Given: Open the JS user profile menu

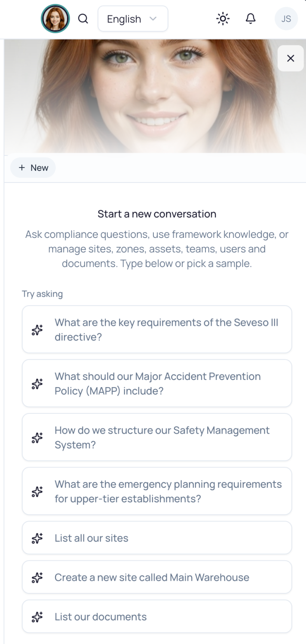Looking at the screenshot, I should pyautogui.click(x=286, y=19).
